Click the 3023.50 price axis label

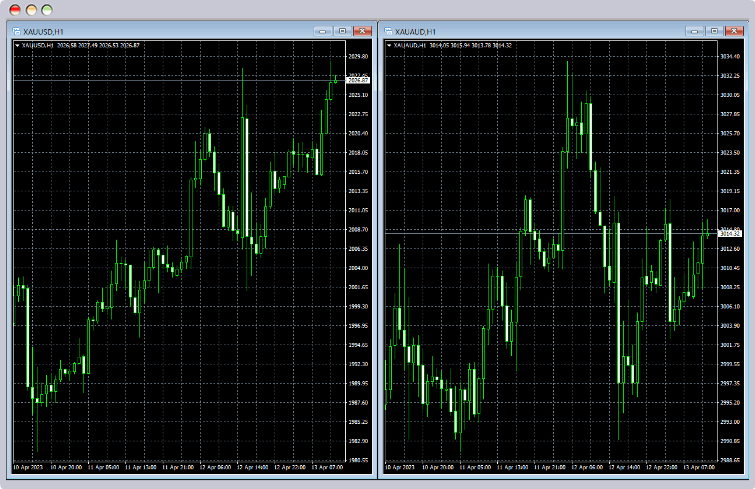(x=730, y=153)
